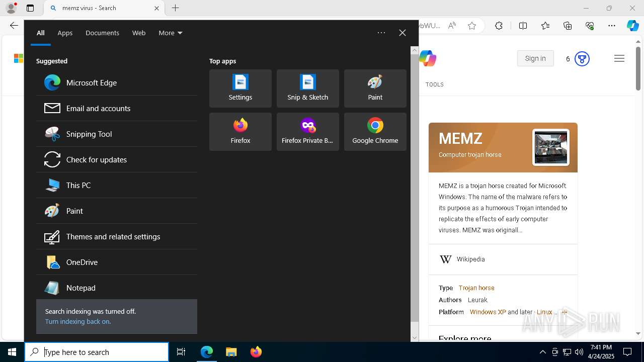Open Bing Copilot icon in header
Screen dimensions: 644x362
428,59
